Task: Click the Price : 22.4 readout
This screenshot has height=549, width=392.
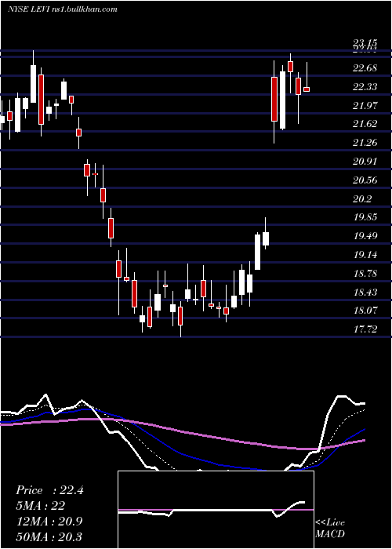Action: point(49,490)
